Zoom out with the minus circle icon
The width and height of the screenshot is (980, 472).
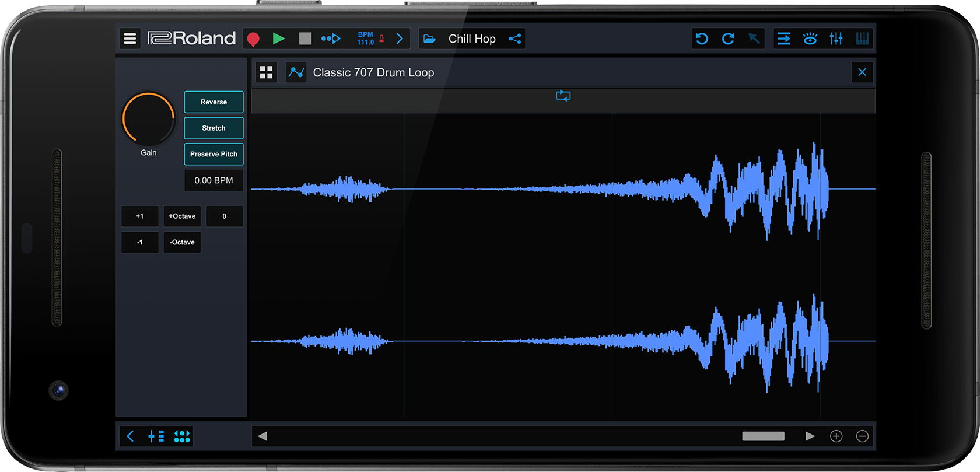tap(862, 436)
